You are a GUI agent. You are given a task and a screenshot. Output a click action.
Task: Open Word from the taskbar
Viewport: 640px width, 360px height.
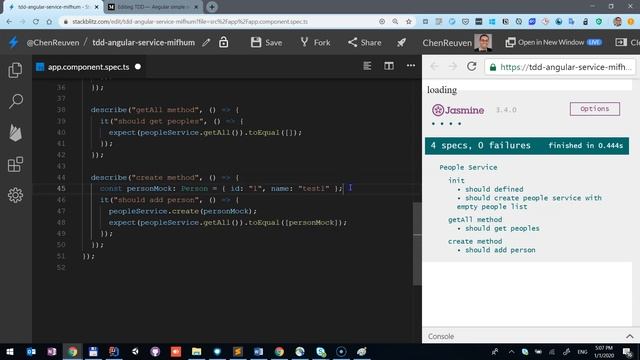pos(258,351)
